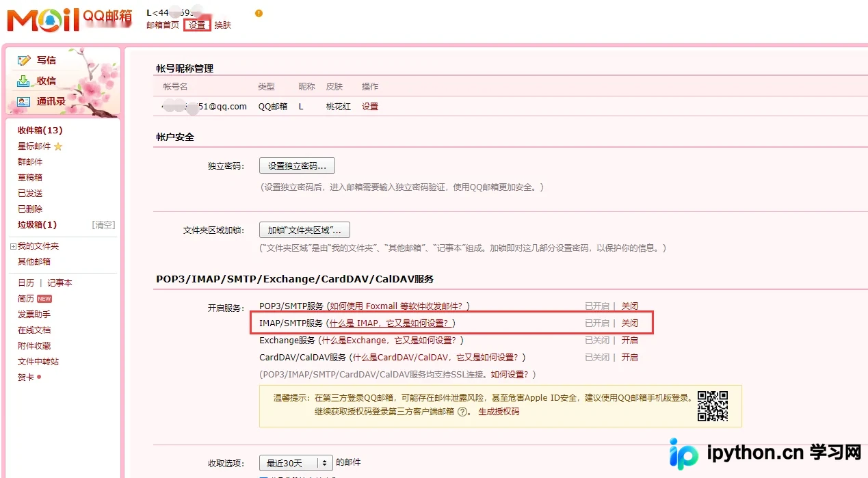868x478 pixels.
Task: Click 清空 next to 垃圾箱
Action: [103, 225]
